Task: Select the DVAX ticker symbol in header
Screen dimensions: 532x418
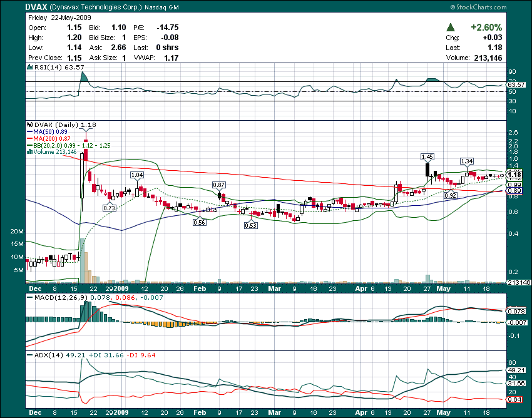Action: pyautogui.click(x=37, y=7)
